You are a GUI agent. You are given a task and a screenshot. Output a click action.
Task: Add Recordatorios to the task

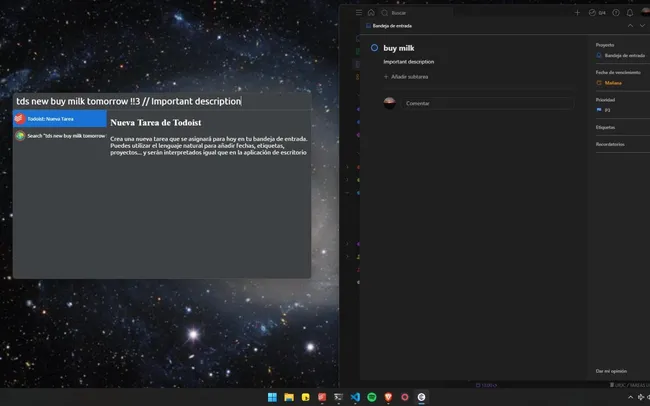point(610,144)
